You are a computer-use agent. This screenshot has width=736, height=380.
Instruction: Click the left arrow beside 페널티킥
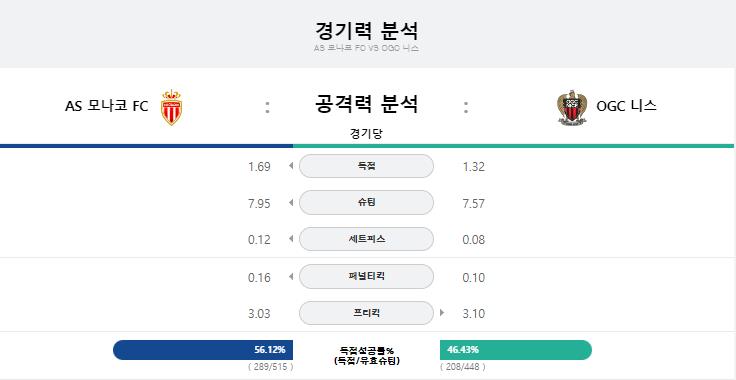[x=291, y=276]
